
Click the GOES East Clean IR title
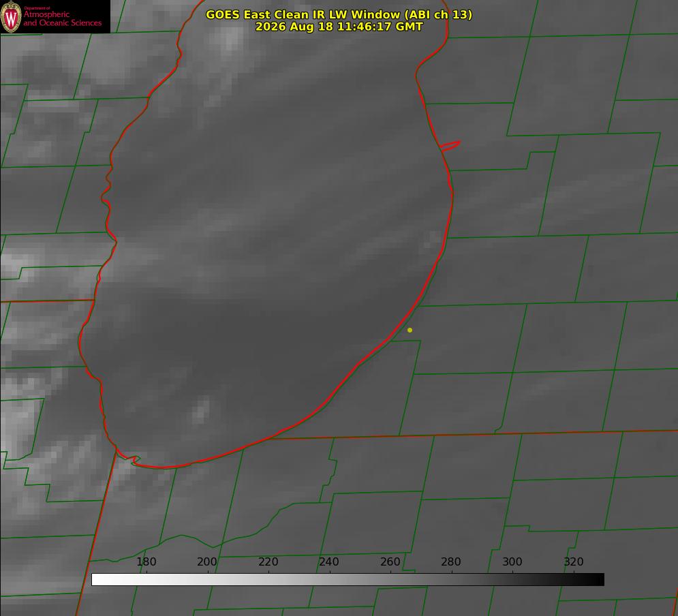point(339,14)
